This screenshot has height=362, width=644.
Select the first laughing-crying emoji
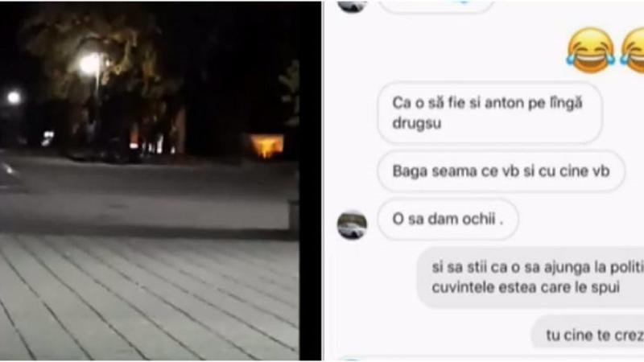(590, 50)
